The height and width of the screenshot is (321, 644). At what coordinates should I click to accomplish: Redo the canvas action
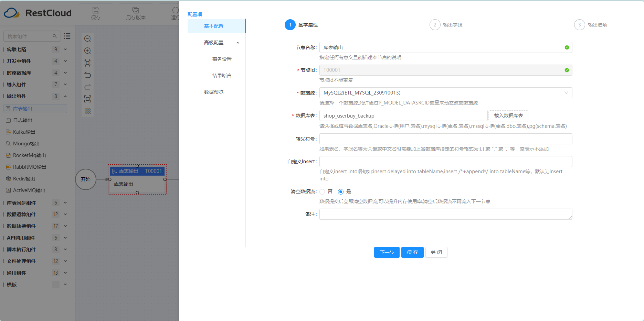coord(88,87)
